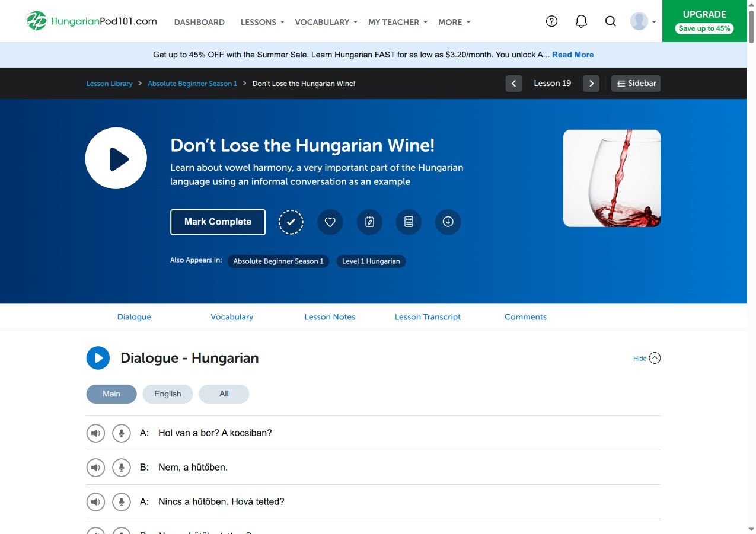Record voice for 'Nem, a hűtőben.' line
The image size is (756, 534).
point(121,468)
